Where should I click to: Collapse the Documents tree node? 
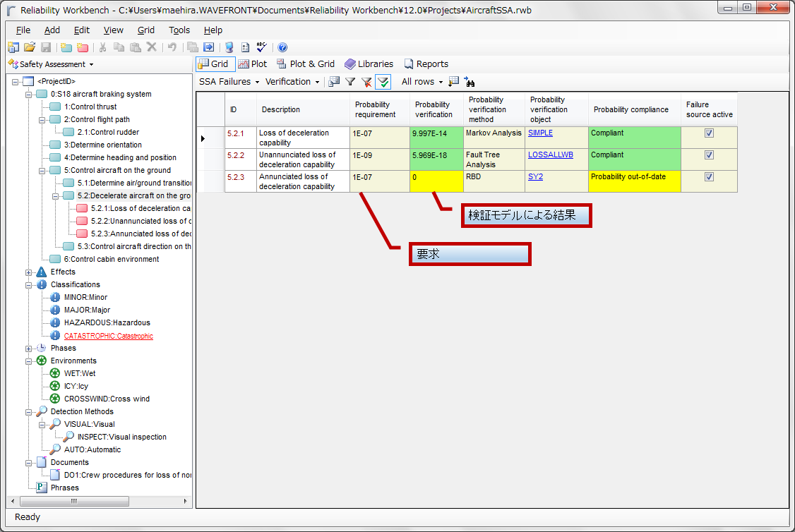click(x=29, y=463)
